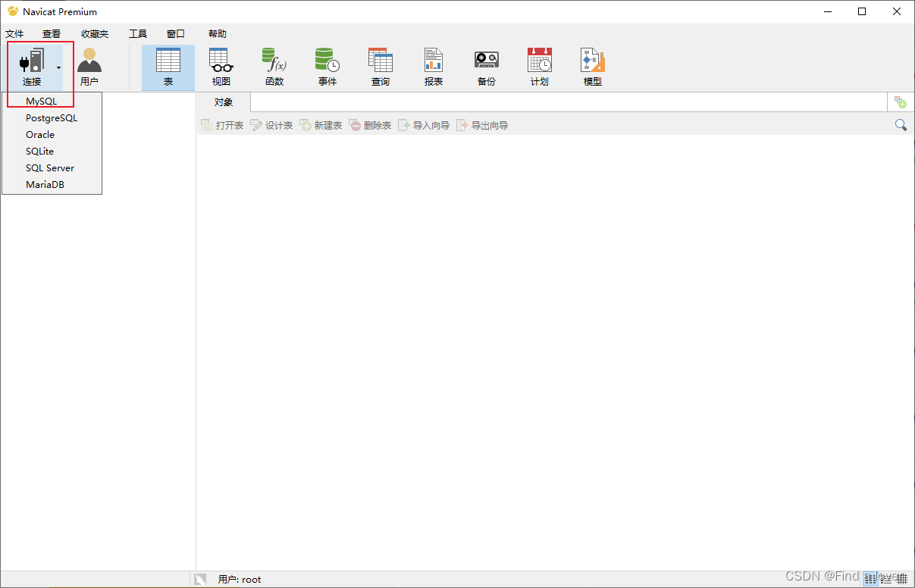Open the 事件 (Event) objects
Screen dimensions: 915x588
click(x=327, y=67)
